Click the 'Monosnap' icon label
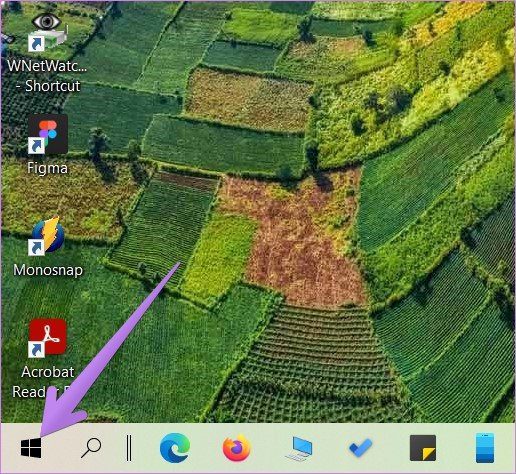Image resolution: width=516 pixels, height=474 pixels. pyautogui.click(x=48, y=270)
